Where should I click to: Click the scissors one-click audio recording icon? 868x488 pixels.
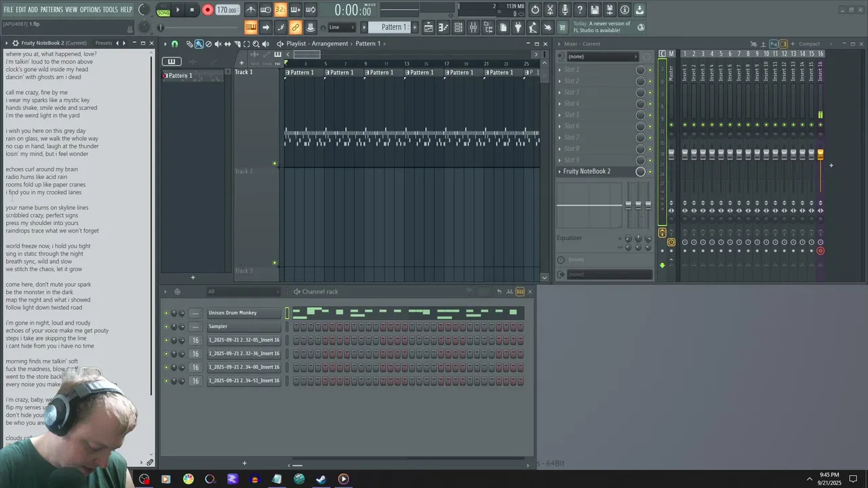pyautogui.click(x=550, y=9)
